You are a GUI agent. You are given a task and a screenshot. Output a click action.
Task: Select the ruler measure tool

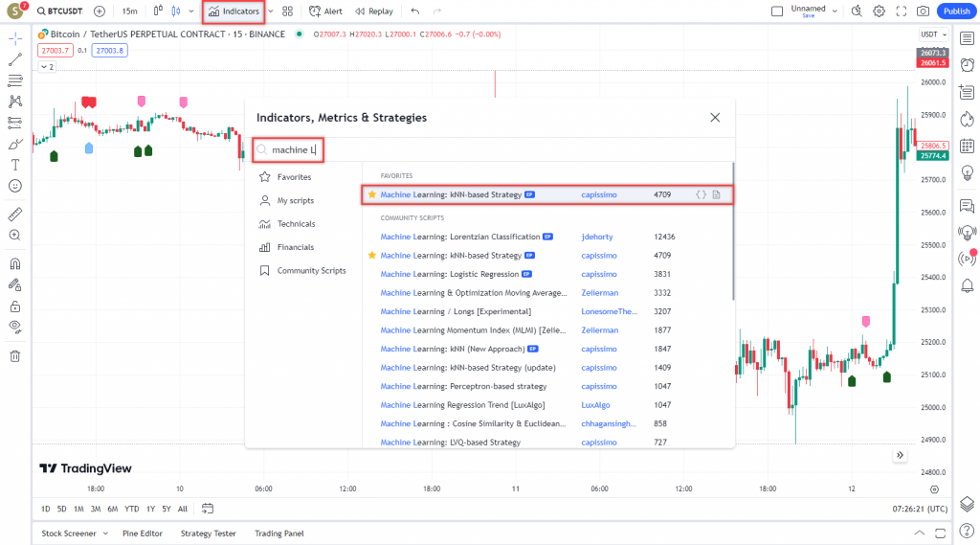click(x=14, y=214)
